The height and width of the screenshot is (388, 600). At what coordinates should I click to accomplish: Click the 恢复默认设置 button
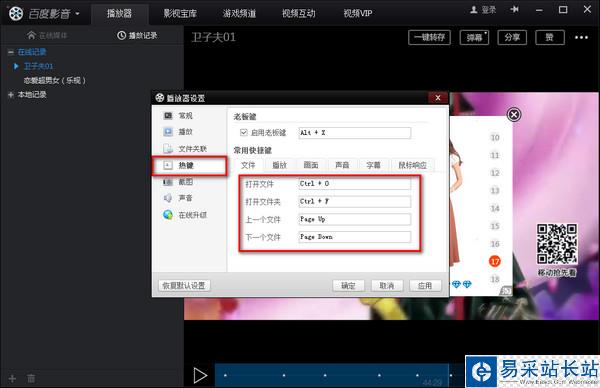[x=184, y=285]
